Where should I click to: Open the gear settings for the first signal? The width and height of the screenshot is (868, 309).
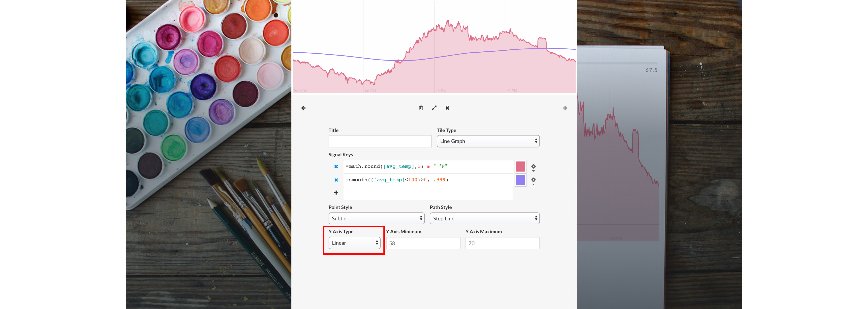point(533,166)
